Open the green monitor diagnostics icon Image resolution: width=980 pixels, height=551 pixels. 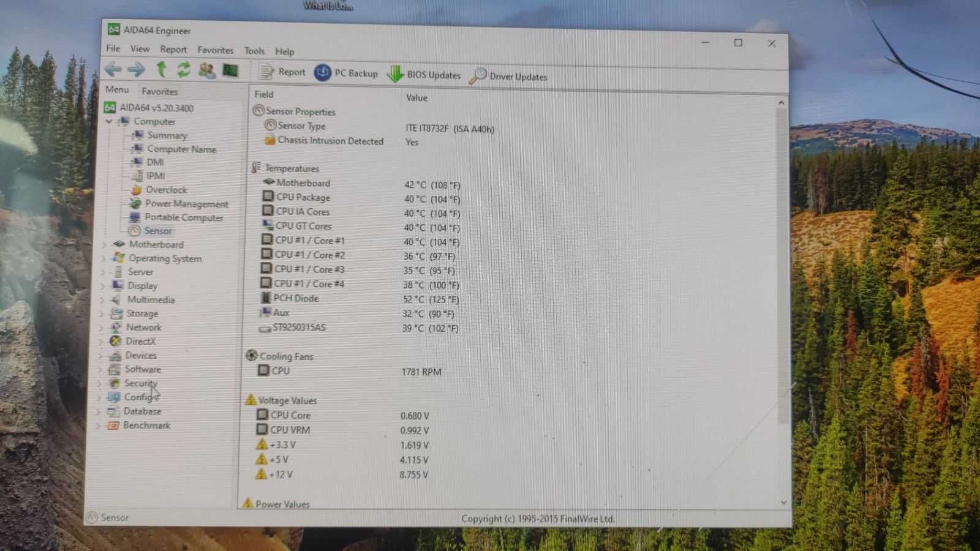230,70
